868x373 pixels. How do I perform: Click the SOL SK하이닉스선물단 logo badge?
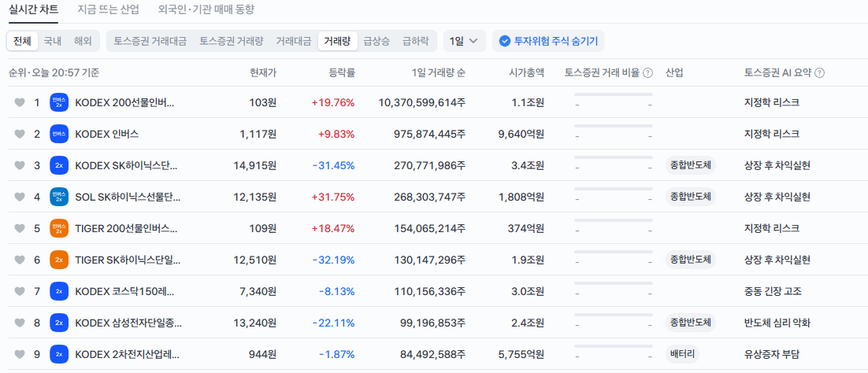point(59,197)
